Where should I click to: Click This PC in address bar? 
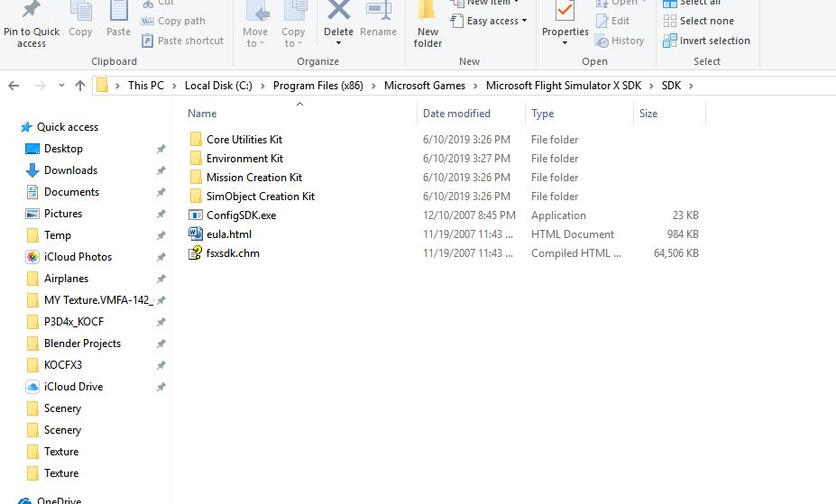[x=145, y=86]
